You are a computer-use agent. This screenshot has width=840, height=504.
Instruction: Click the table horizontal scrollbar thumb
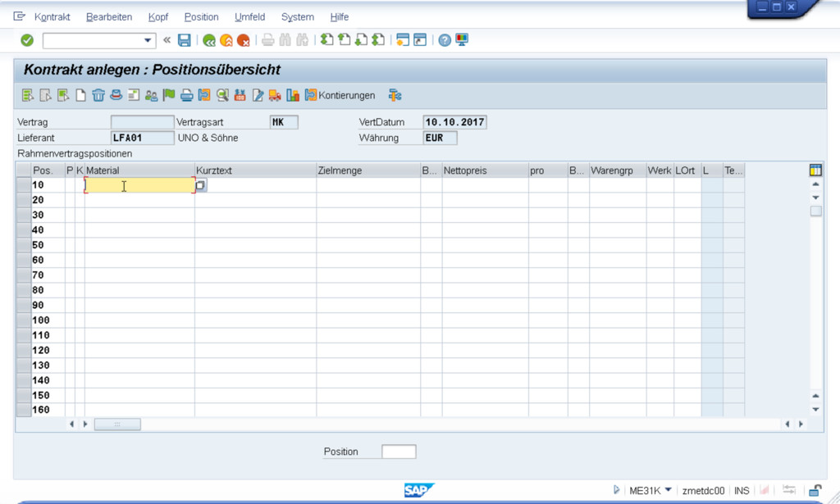[x=117, y=425]
